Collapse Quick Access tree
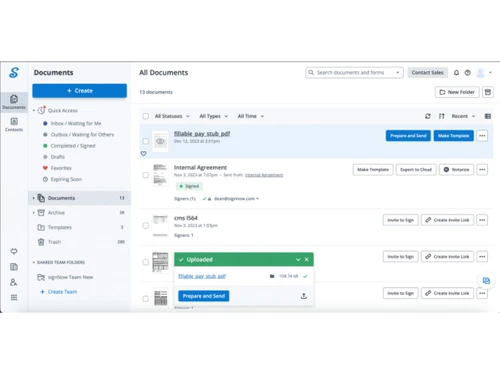Viewport: 500px width, 375px height. (34, 110)
